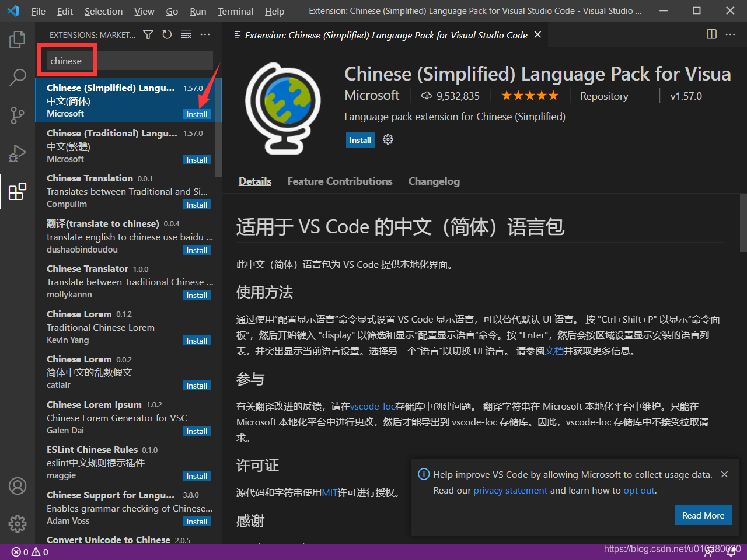This screenshot has height=560, width=747.
Task: Click Read More in notification
Action: point(703,516)
